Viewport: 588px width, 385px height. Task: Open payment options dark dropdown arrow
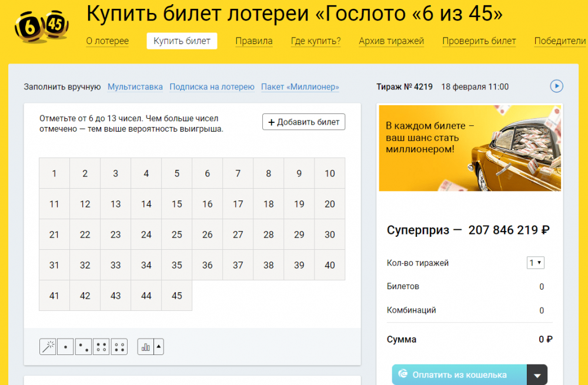(537, 375)
